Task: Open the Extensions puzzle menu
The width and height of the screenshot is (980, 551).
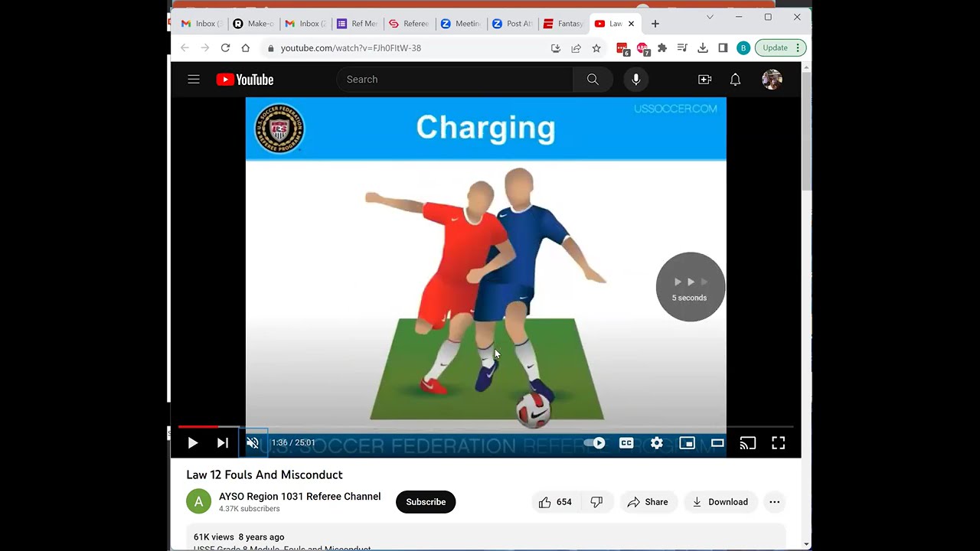Action: tap(662, 48)
